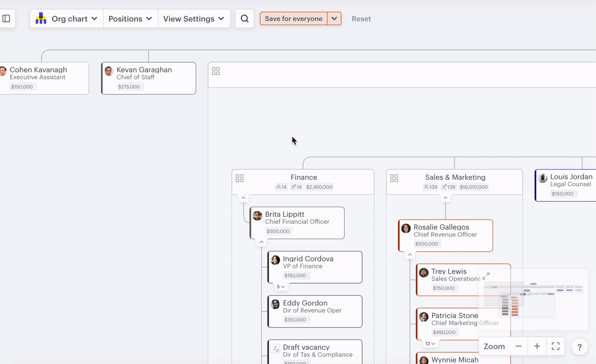This screenshot has width=596, height=364.
Task: Expand Patricia Stone's 12 reports
Action: [x=430, y=344]
